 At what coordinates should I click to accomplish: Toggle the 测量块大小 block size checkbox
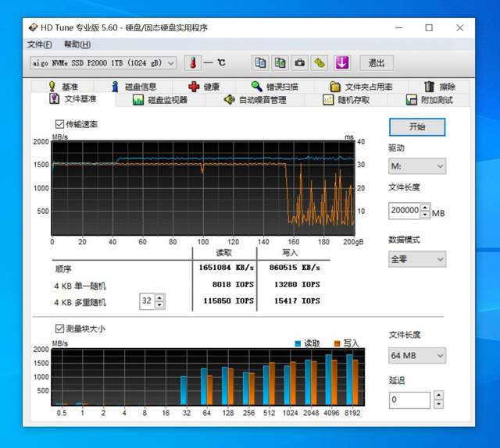(59, 329)
